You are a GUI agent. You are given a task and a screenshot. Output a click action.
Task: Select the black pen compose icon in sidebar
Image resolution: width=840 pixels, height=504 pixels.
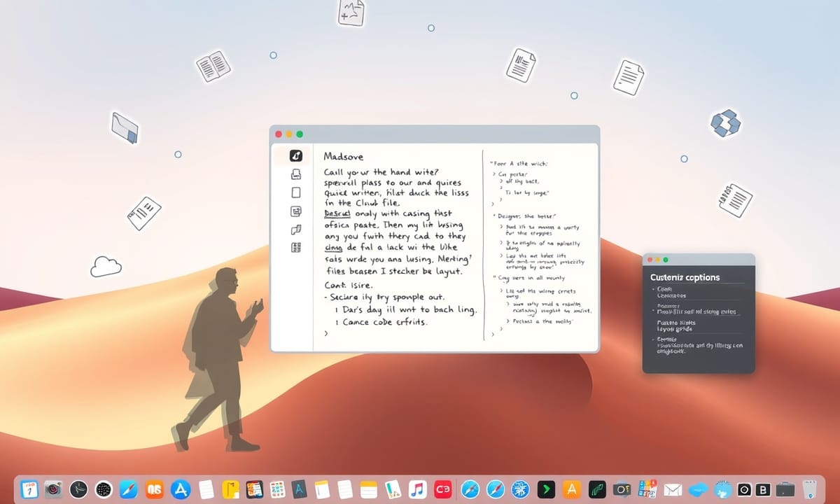(x=295, y=156)
